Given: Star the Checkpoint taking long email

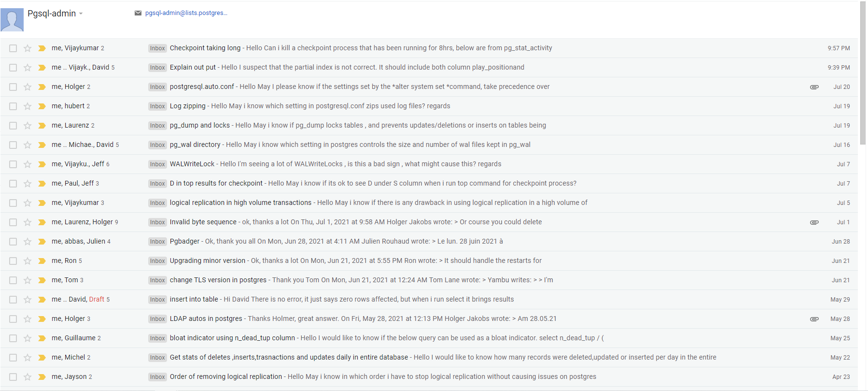Looking at the screenshot, I should 28,48.
